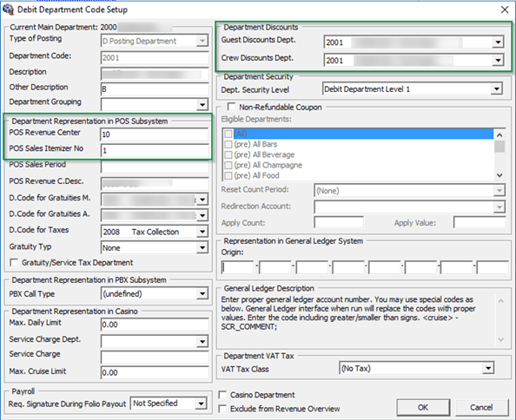Click the OK button
Screen dimensions: 516x420
coord(423,408)
